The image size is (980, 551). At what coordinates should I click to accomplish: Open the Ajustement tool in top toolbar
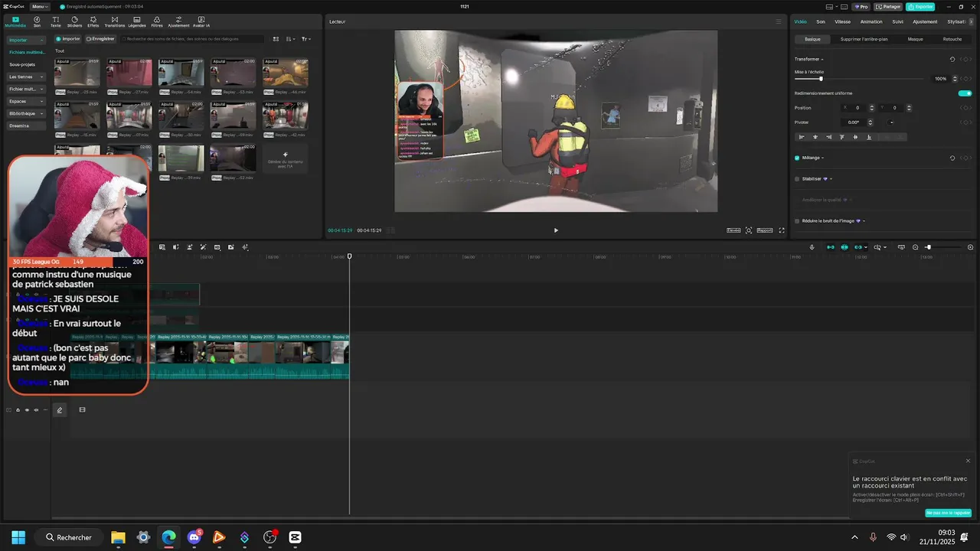tap(178, 21)
